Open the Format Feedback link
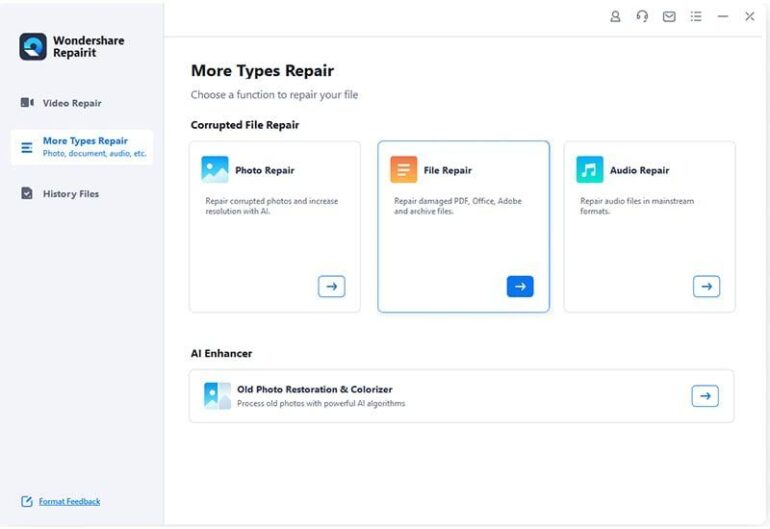The width and height of the screenshot is (770, 529). [70, 501]
